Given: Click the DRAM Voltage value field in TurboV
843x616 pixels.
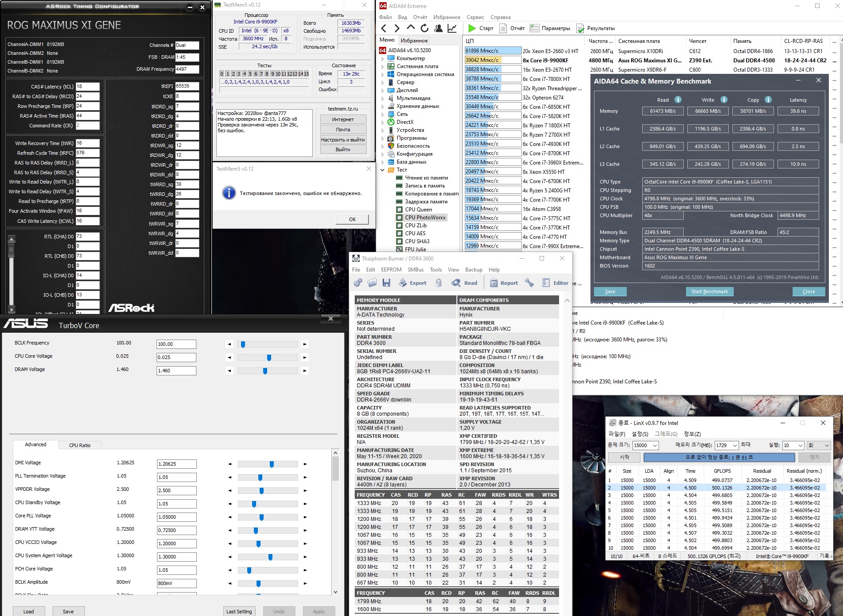Looking at the screenshot, I should coord(176,371).
